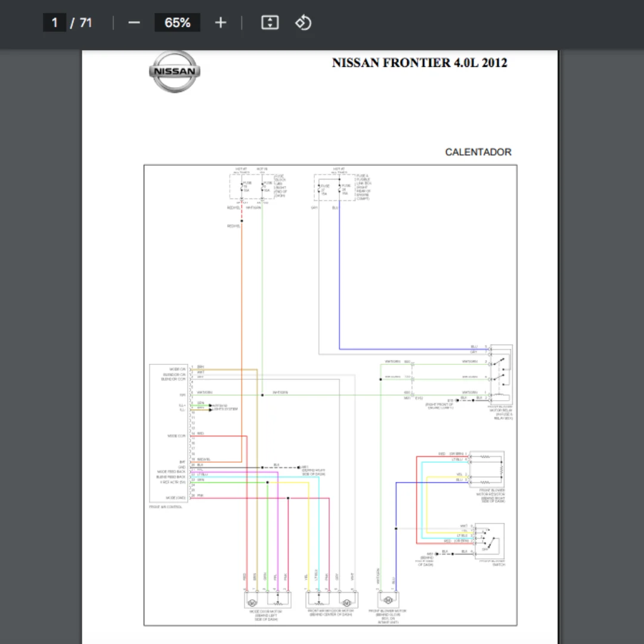Rotate the document counterclockwise
Image resolution: width=644 pixels, height=644 pixels.
[x=303, y=23]
